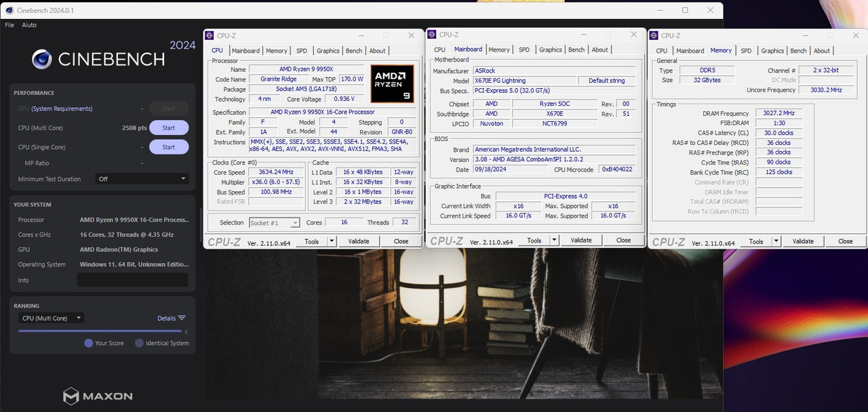Viewport: 868px width, 412px height.
Task: Click the X670E PG Lightning model field
Action: pos(524,81)
